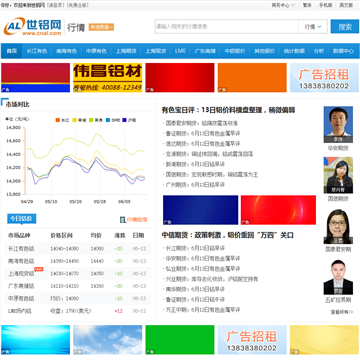Open the 宏源期货 news item
This screenshot has height=360, width=360.
coord(209,154)
